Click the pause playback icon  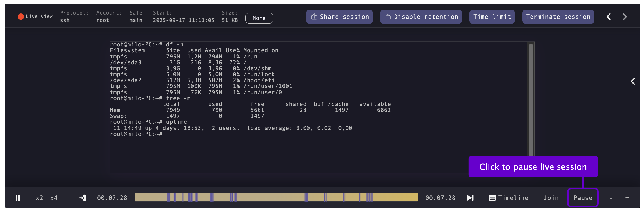click(18, 198)
